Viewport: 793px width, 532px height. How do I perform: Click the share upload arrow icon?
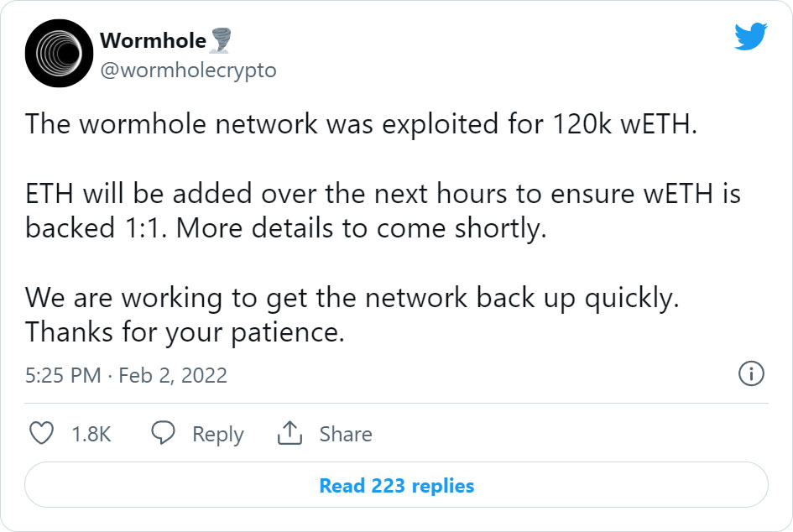point(289,433)
